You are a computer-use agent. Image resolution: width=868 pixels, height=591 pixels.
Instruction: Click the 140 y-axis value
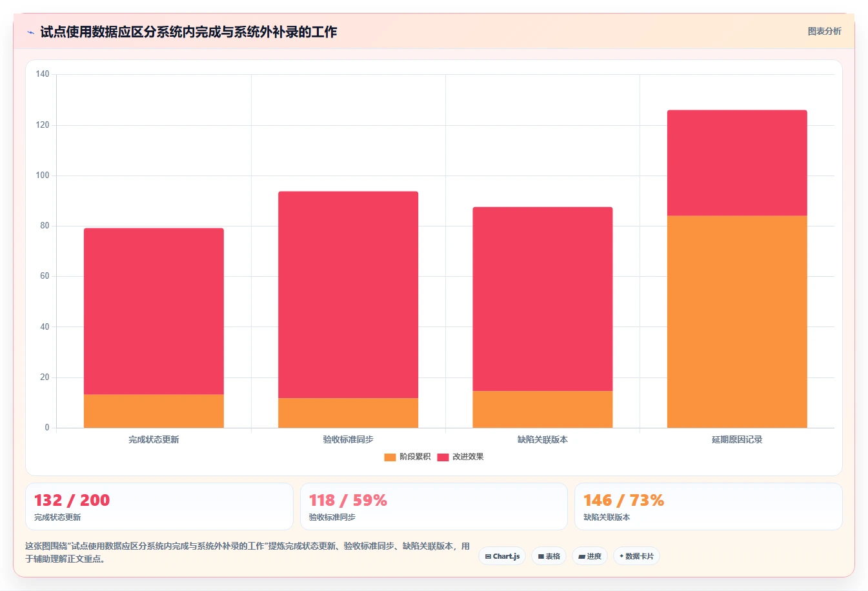click(x=43, y=74)
